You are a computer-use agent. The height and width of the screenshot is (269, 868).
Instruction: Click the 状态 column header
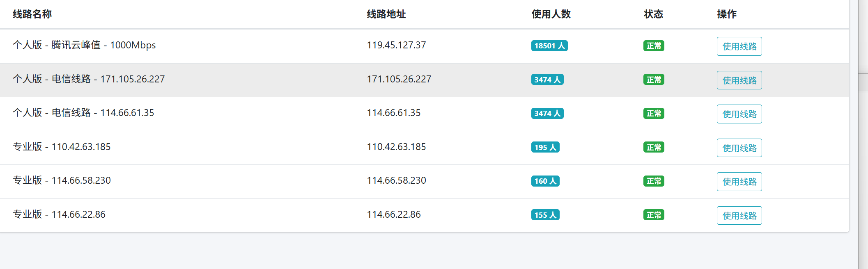(x=653, y=14)
